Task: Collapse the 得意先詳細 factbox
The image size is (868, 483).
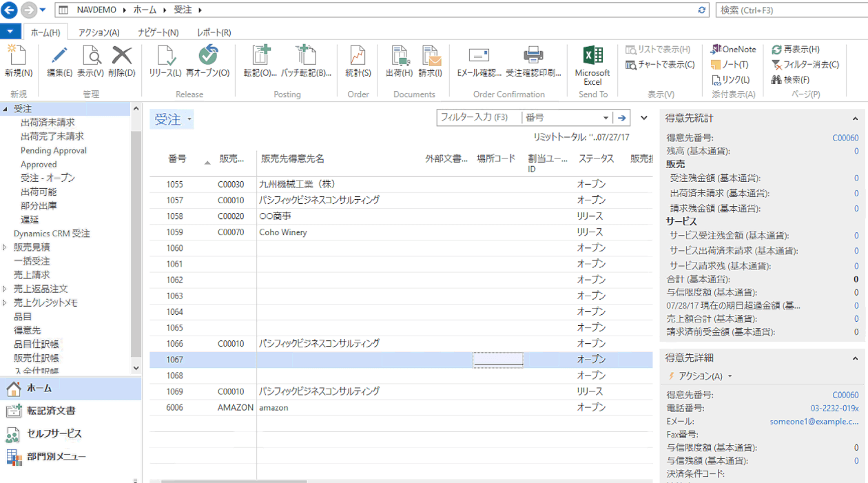Action: (x=856, y=358)
